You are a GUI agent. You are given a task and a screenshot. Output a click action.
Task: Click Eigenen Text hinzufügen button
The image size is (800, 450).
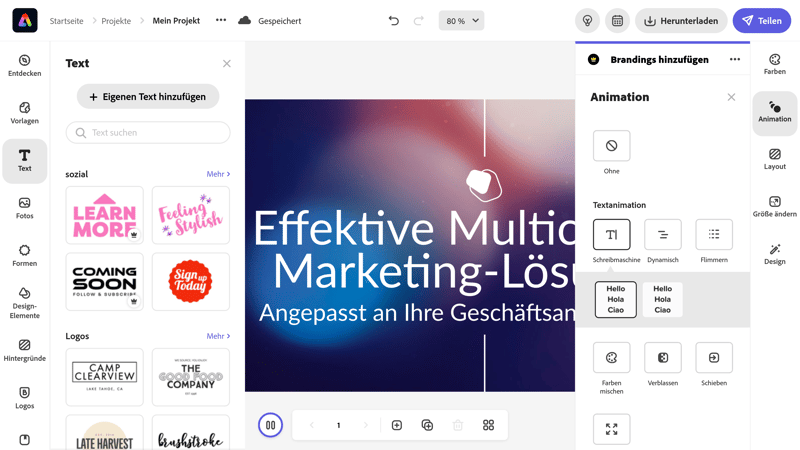pyautogui.click(x=148, y=97)
